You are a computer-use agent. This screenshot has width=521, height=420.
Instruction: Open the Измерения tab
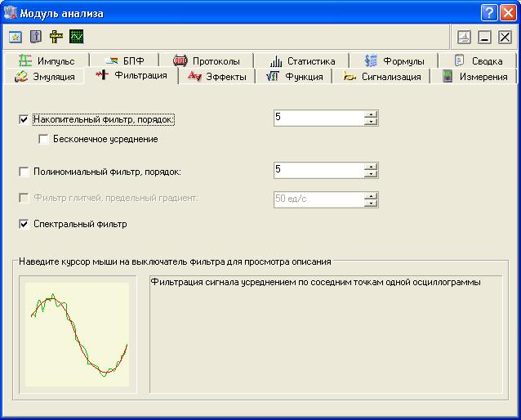pyautogui.click(x=474, y=77)
